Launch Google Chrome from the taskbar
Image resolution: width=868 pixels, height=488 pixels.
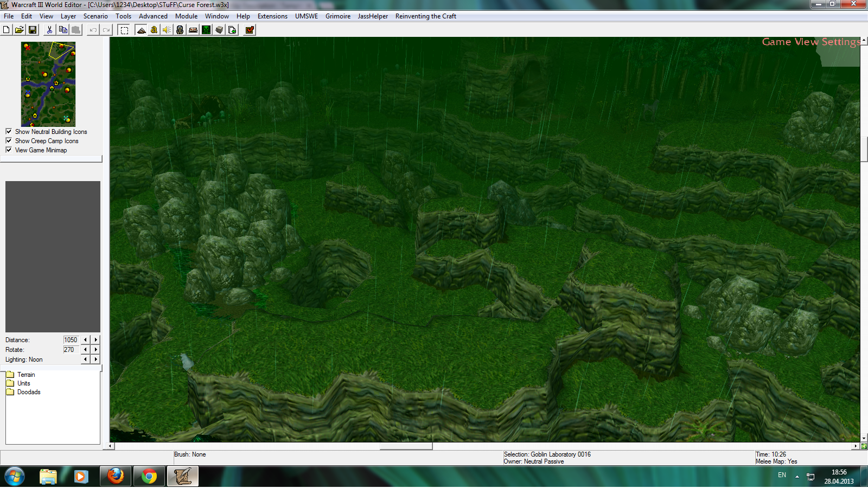(149, 477)
